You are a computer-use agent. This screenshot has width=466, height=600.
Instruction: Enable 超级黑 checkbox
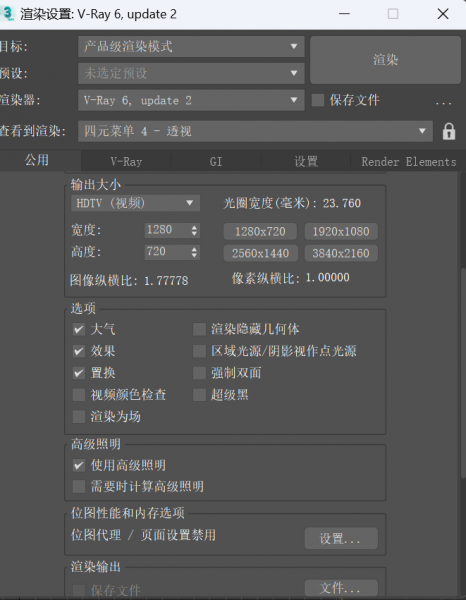pyautogui.click(x=199, y=395)
